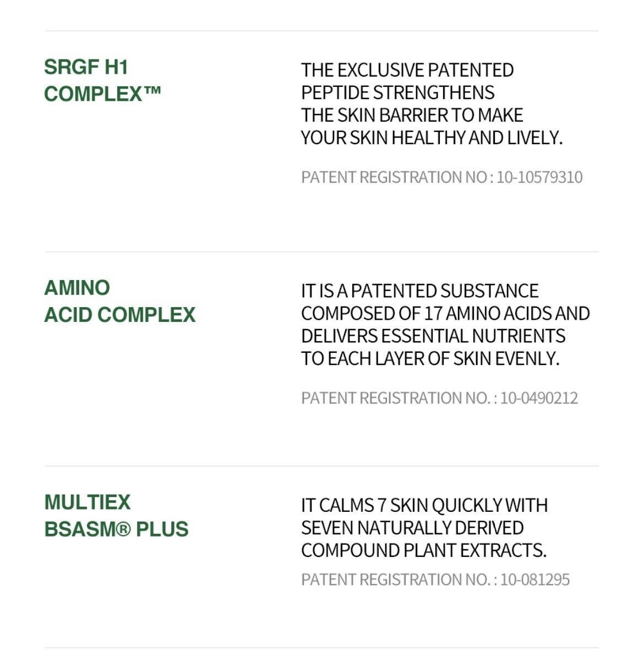644x667 pixels.
Task: Click 'THE SKIN BARRIER TO MAKE' line
Action: 412,115
